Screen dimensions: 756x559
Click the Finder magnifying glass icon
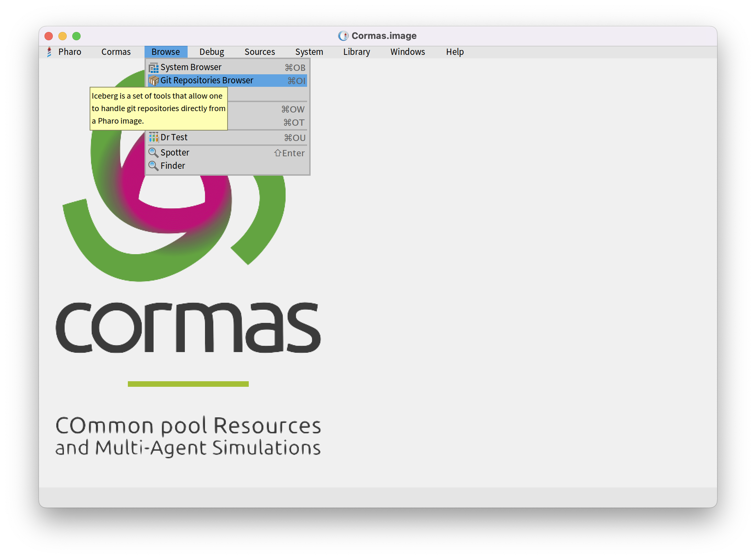coord(153,166)
